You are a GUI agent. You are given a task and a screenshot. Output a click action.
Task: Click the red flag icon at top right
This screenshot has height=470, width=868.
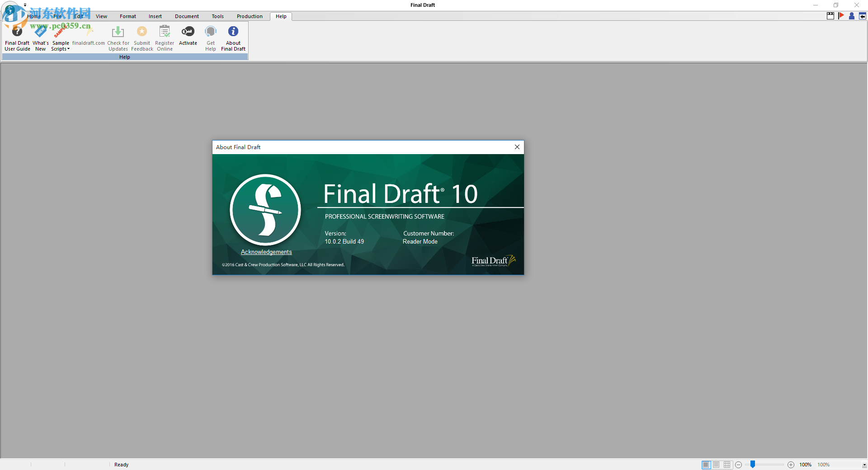841,16
